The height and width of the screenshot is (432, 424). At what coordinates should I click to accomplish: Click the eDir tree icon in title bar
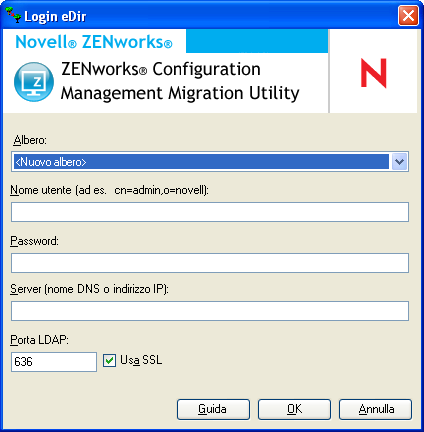13,15
